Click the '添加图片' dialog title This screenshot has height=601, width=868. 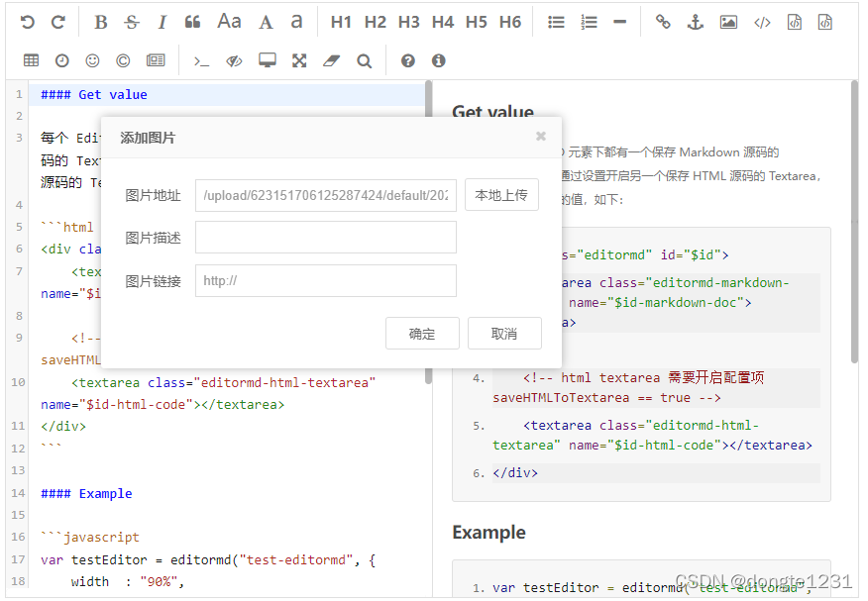tap(148, 138)
